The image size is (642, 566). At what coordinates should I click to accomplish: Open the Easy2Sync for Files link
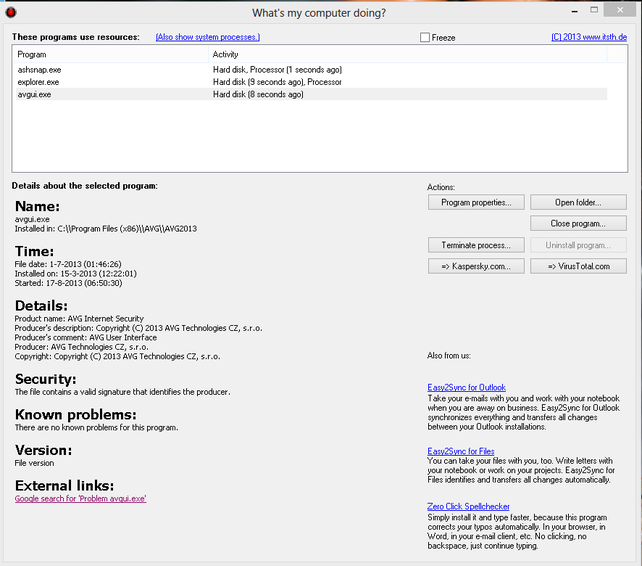461,451
